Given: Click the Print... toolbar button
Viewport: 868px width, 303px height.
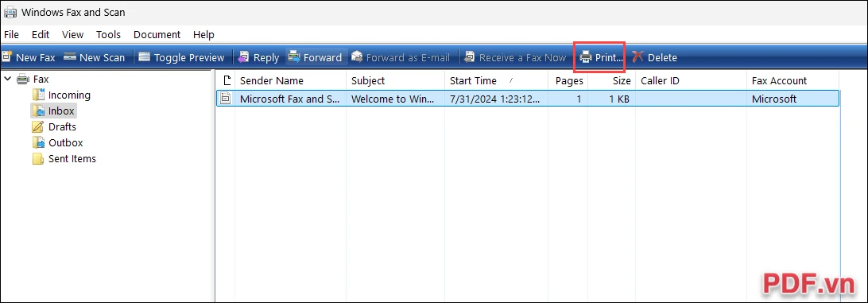Looking at the screenshot, I should pos(601,57).
